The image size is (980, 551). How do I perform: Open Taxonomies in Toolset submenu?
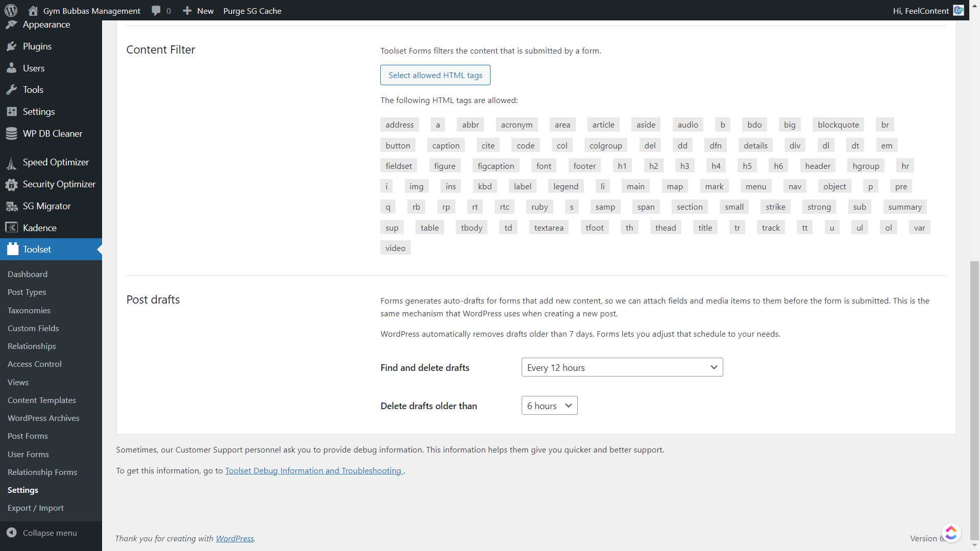29,310
